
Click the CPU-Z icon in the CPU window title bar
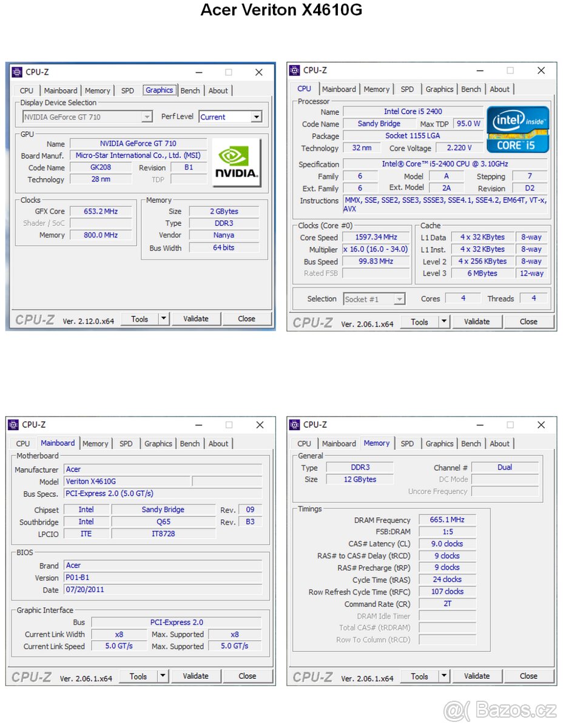294,70
